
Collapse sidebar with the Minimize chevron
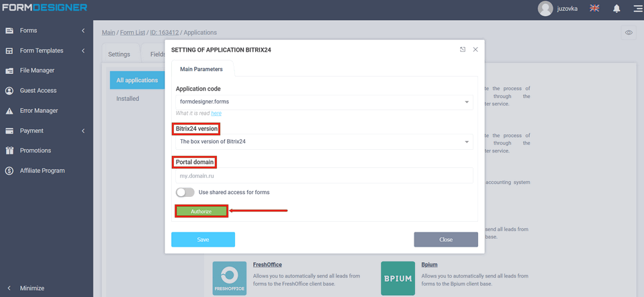click(x=9, y=288)
